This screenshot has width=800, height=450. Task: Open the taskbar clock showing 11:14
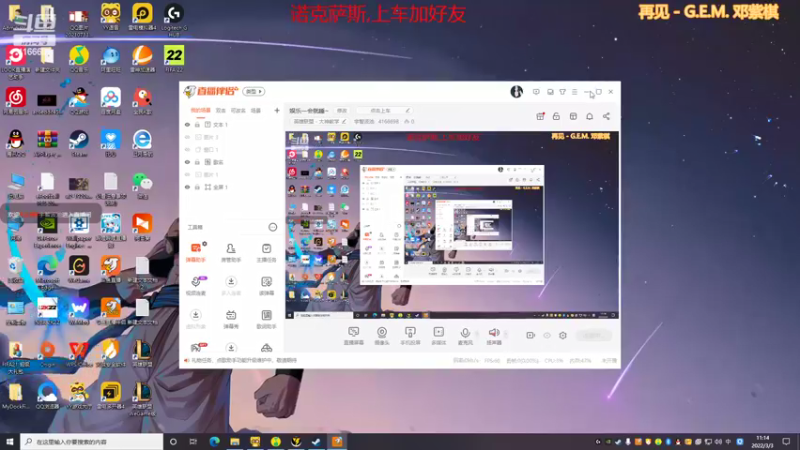click(x=762, y=441)
